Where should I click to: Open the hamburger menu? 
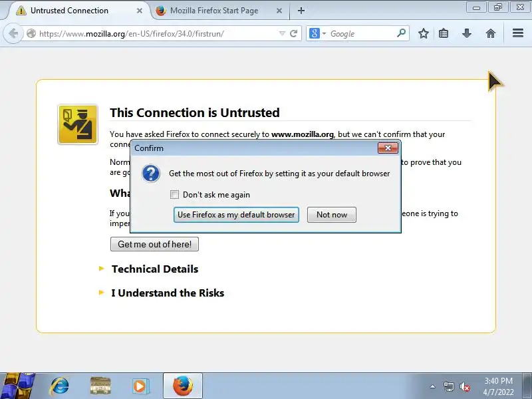(x=518, y=33)
